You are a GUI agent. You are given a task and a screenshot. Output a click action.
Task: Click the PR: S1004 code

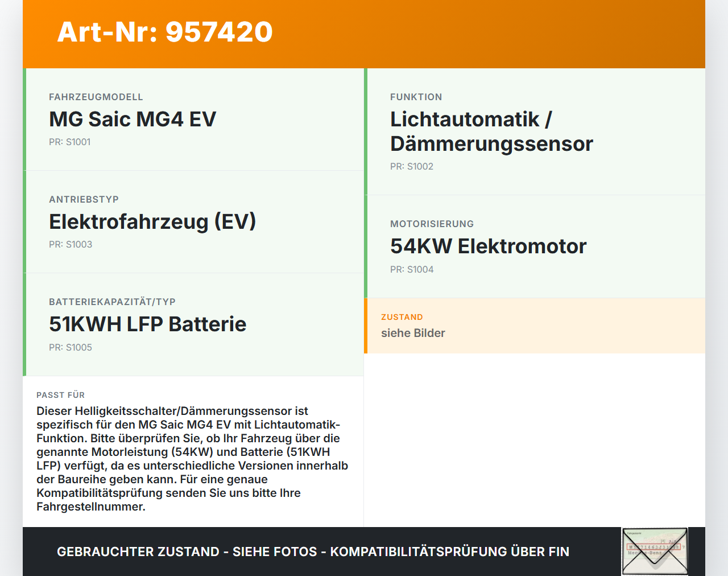[411, 270]
